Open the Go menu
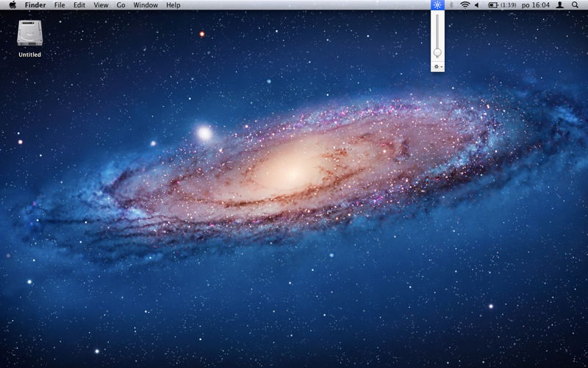The width and height of the screenshot is (588, 368). tap(121, 5)
